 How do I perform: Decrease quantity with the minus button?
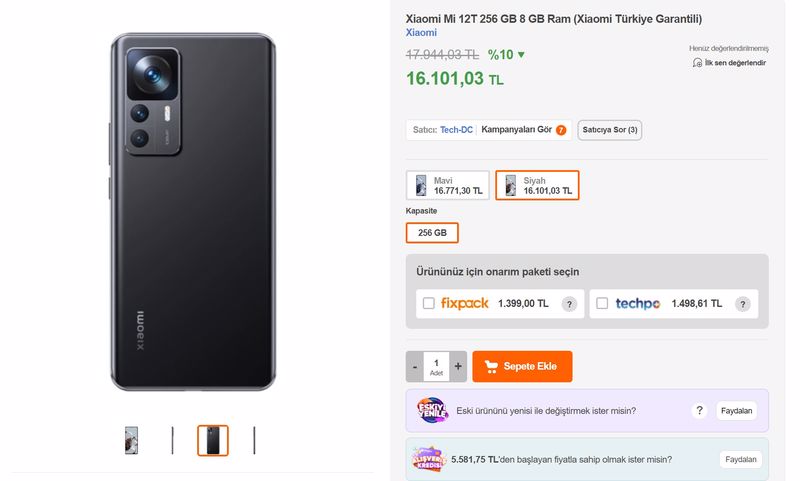(415, 366)
